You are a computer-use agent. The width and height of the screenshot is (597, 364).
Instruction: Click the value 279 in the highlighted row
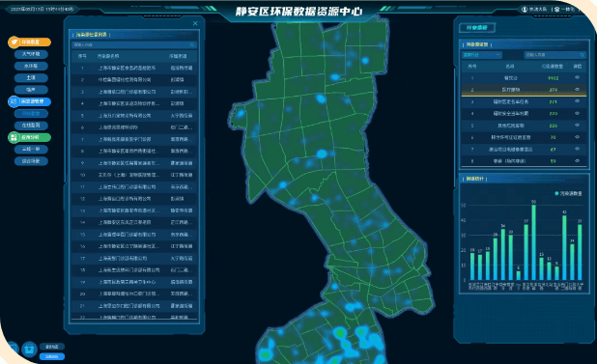click(553, 90)
